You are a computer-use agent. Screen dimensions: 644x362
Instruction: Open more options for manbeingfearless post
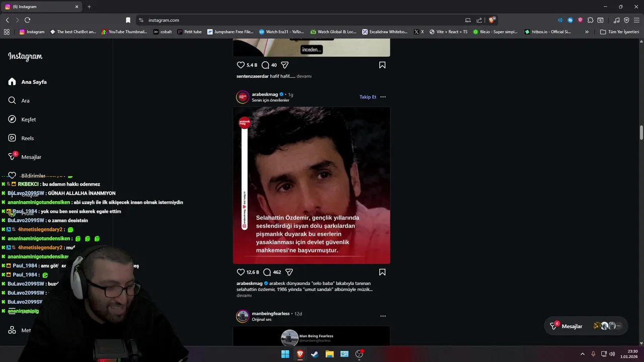click(x=383, y=316)
